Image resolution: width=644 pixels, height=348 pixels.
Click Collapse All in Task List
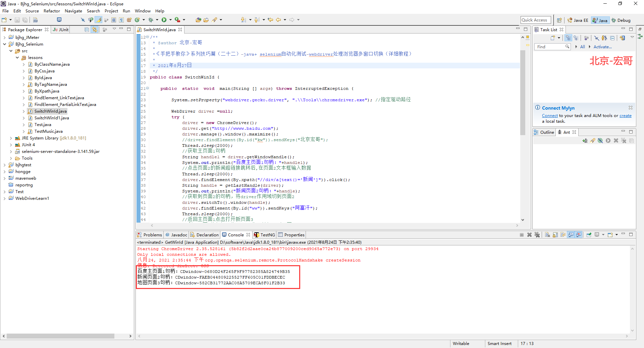coord(612,38)
